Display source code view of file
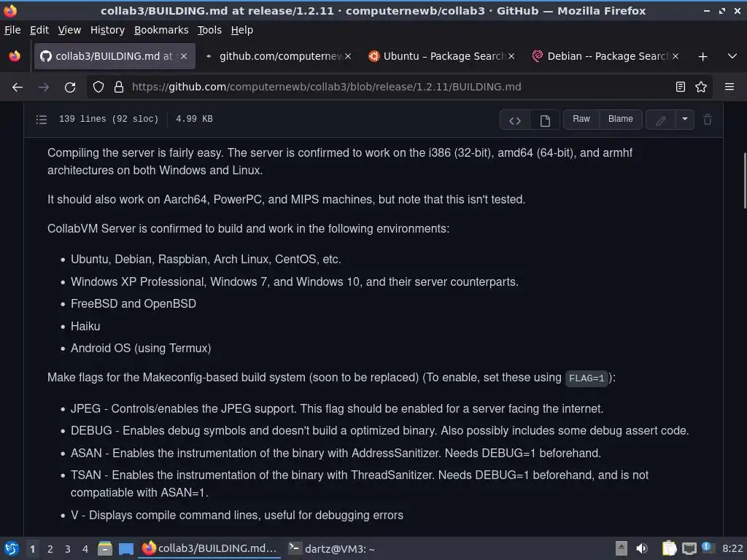This screenshot has width=747, height=560. pos(514,120)
